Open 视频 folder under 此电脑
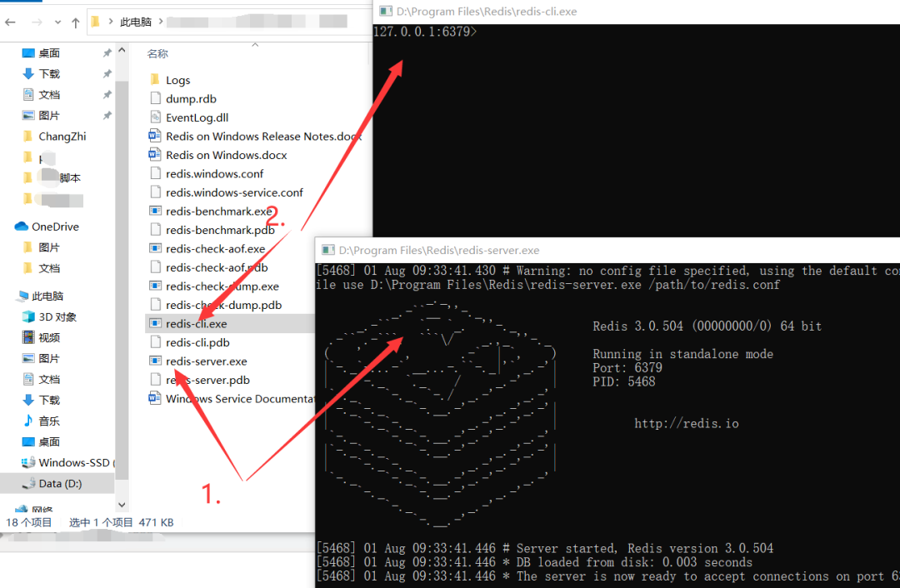Viewport: 900px width, 588px height. click(49, 337)
